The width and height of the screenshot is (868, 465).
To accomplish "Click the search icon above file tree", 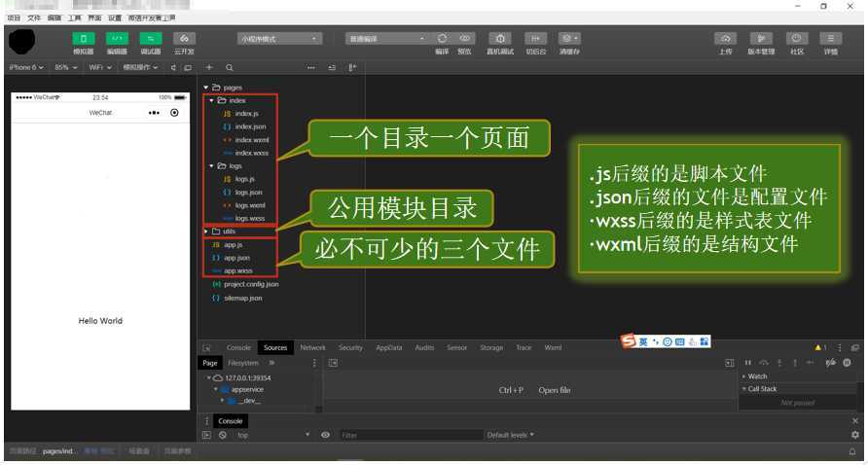I will pyautogui.click(x=230, y=67).
